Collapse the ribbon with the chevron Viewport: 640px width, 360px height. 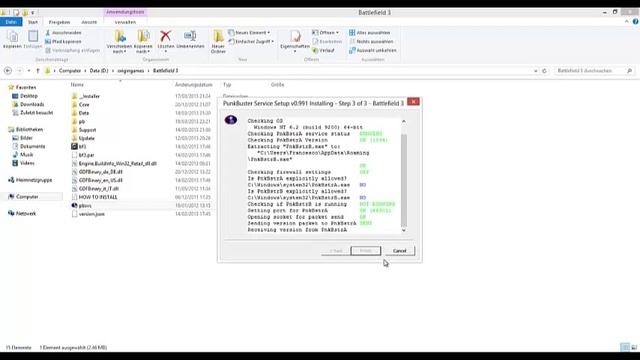point(627,22)
